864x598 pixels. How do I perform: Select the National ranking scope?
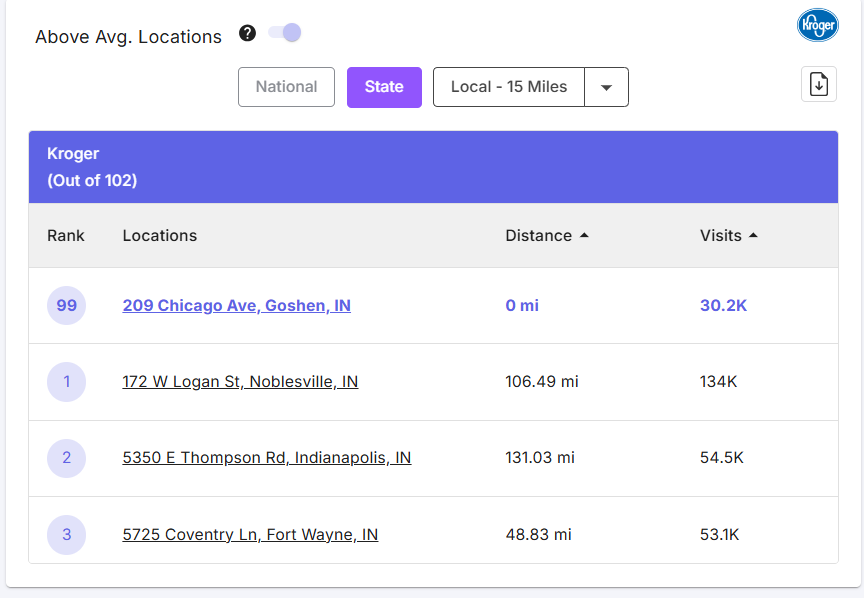[287, 87]
